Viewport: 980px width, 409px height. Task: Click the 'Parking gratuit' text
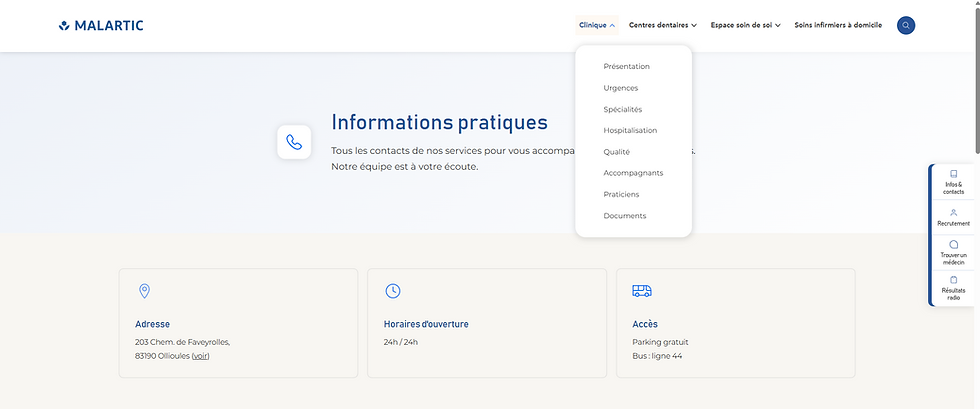pyautogui.click(x=661, y=342)
